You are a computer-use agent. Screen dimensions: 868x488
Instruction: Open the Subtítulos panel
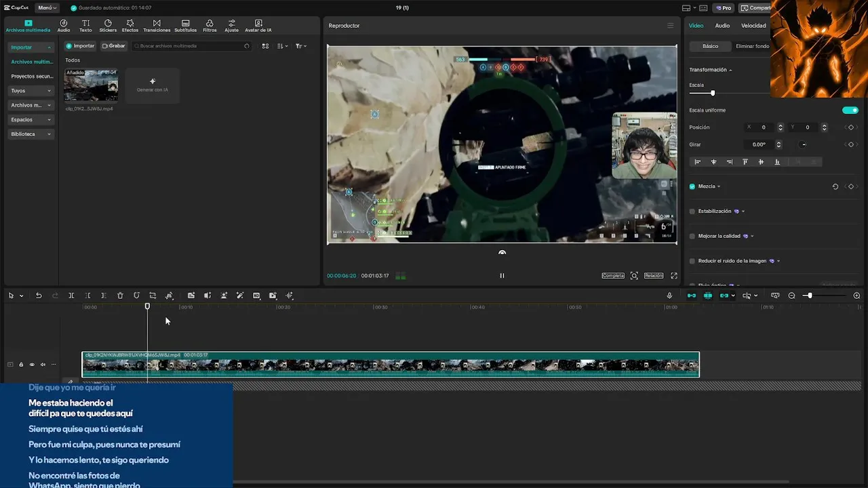click(x=185, y=26)
